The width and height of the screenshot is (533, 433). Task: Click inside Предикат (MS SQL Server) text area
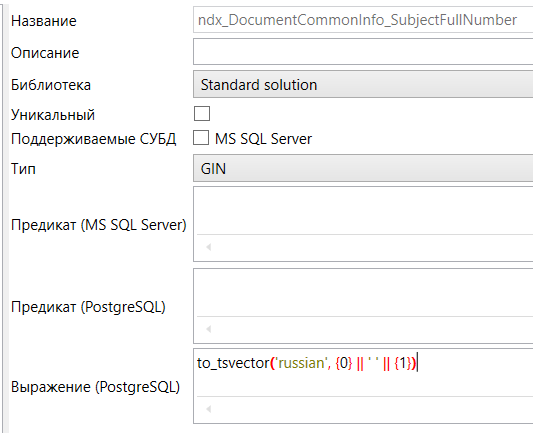tap(364, 211)
